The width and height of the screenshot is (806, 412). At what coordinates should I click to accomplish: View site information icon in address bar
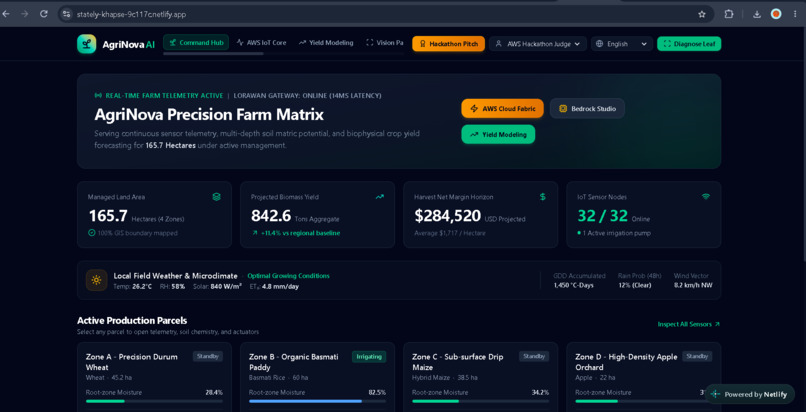66,14
